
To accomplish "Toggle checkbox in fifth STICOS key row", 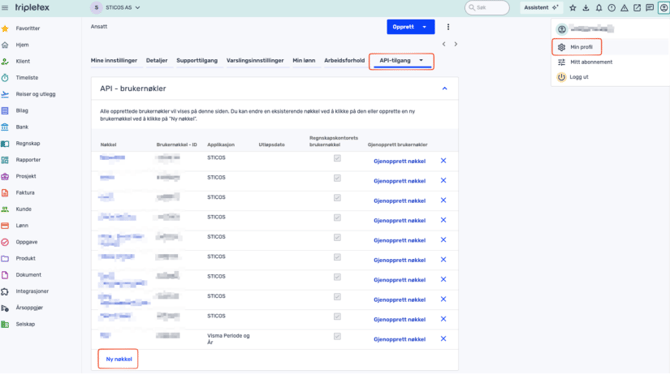I will 337,237.
